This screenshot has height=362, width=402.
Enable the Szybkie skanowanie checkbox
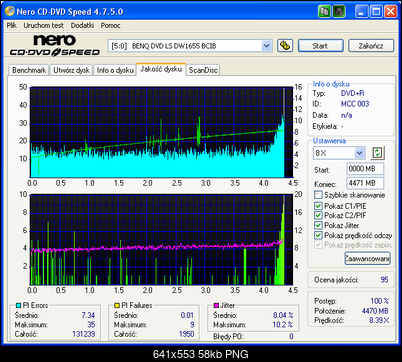318,195
